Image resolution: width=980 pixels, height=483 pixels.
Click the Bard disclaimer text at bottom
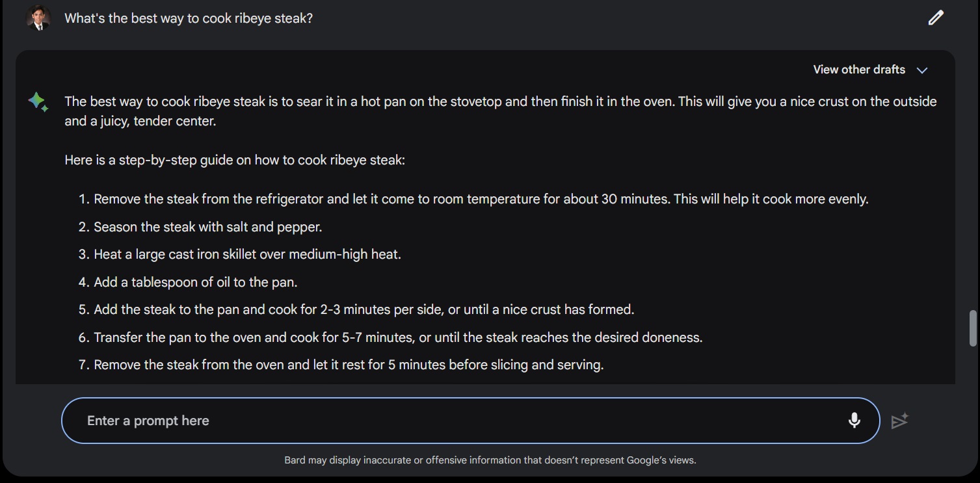click(490, 460)
